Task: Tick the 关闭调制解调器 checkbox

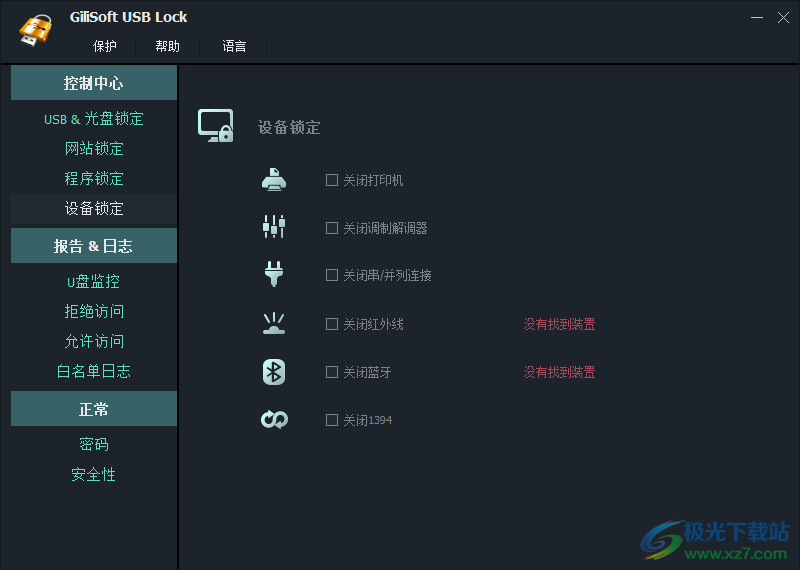Action: tap(332, 228)
